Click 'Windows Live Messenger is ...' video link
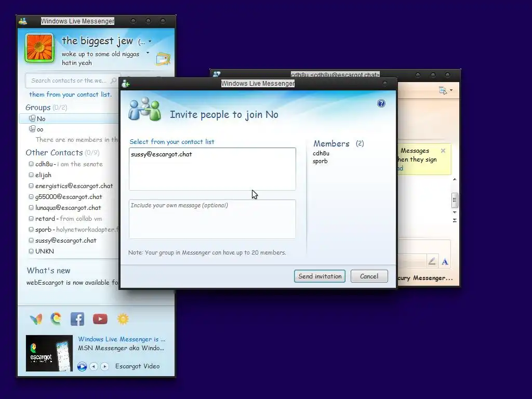This screenshot has width=532, height=399. pyautogui.click(x=122, y=339)
